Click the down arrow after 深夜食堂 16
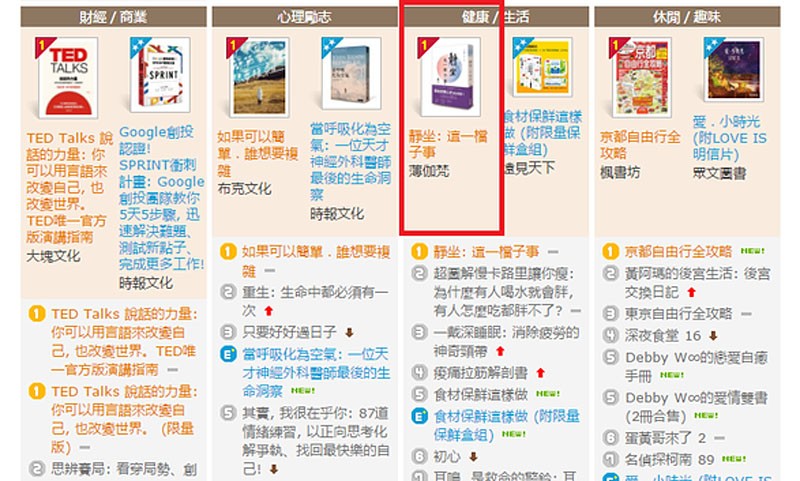The image size is (800, 481). pos(713,336)
